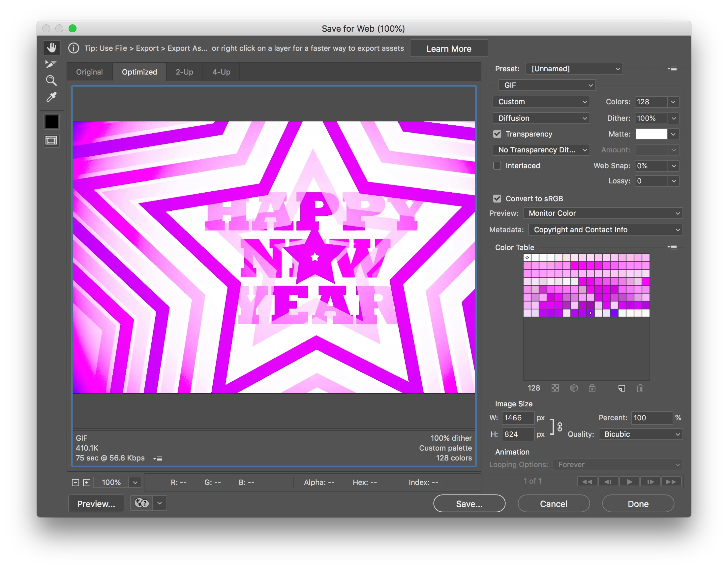Screen dimensions: 728x570
Task: Switch to the Original tab
Action: (89, 72)
